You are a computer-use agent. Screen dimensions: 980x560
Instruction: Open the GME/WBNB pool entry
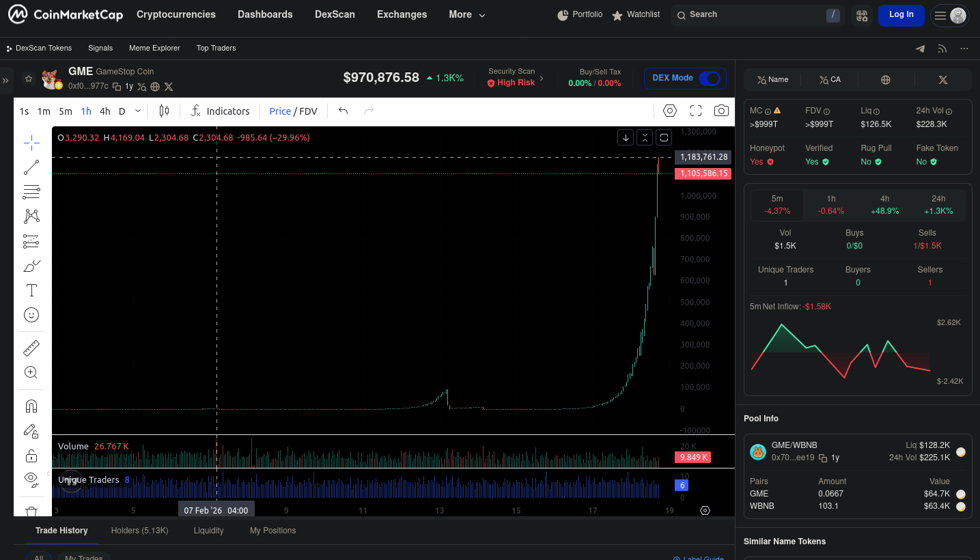pos(858,451)
